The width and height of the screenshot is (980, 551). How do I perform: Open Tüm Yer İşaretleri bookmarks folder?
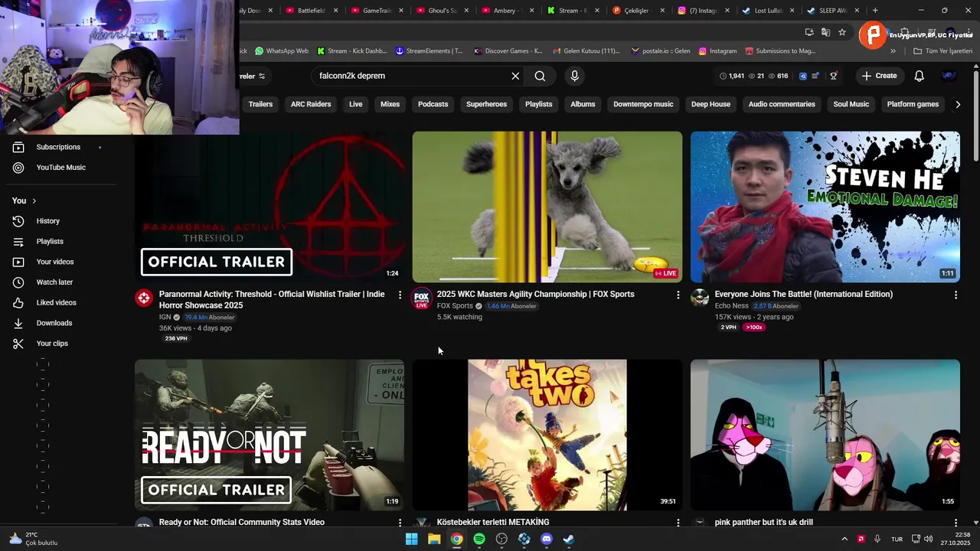pos(942,51)
